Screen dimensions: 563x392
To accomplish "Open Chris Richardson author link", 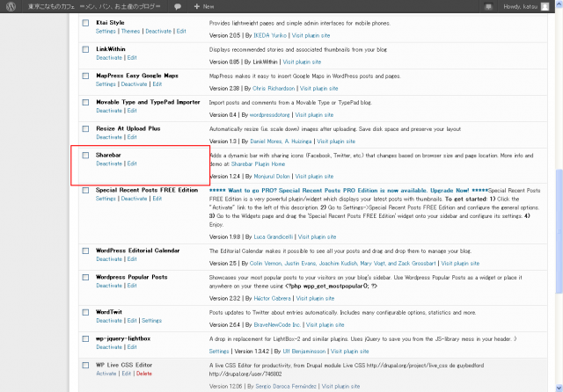I will point(274,89).
